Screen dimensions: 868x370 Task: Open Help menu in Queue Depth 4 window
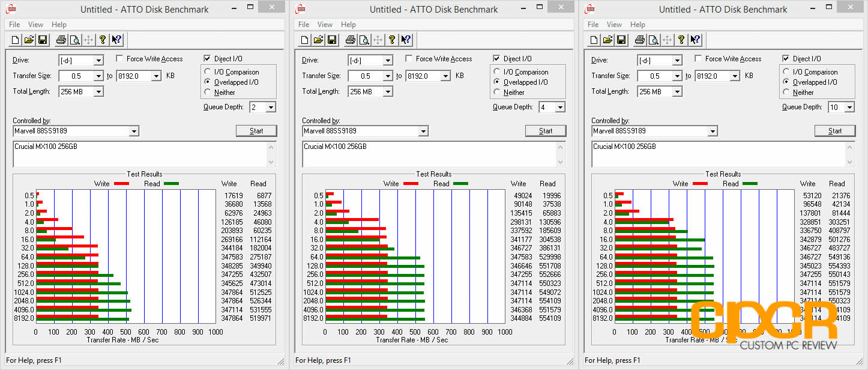pos(348,25)
